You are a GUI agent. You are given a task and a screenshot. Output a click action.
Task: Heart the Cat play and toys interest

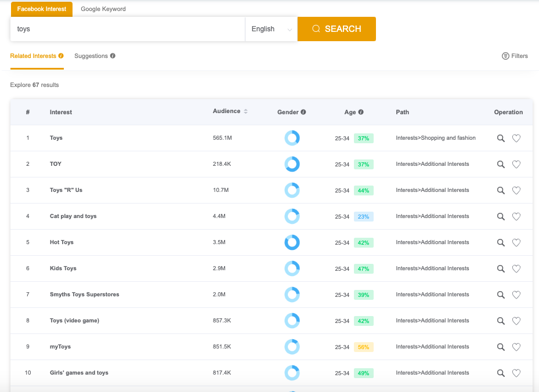(516, 216)
